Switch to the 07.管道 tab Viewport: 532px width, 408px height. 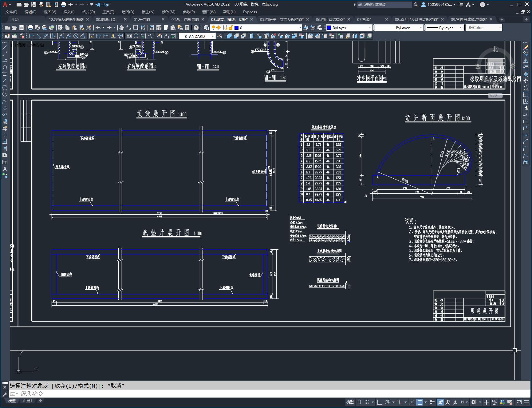coord(364,19)
